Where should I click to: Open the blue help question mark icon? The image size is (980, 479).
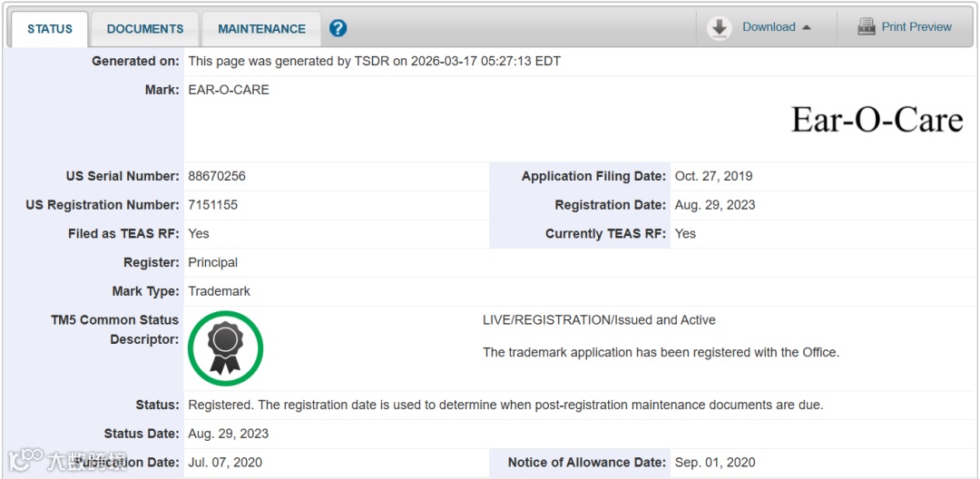338,28
